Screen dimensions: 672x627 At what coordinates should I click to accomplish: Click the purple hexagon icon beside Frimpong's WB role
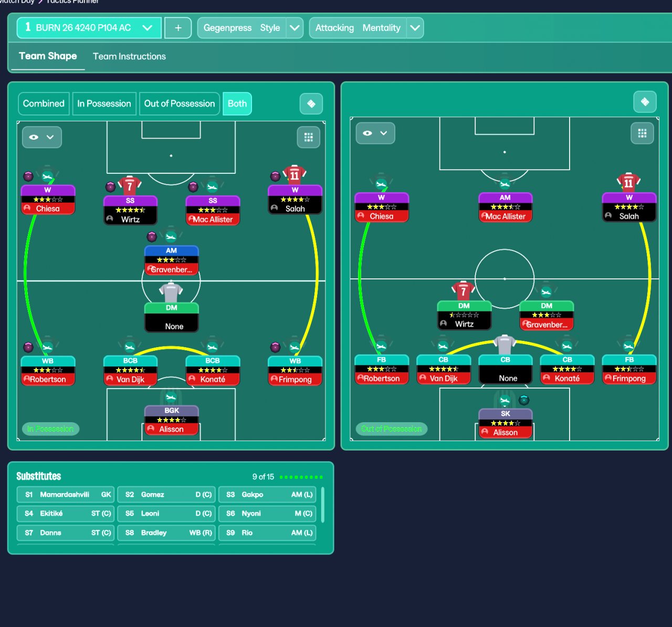coord(275,347)
